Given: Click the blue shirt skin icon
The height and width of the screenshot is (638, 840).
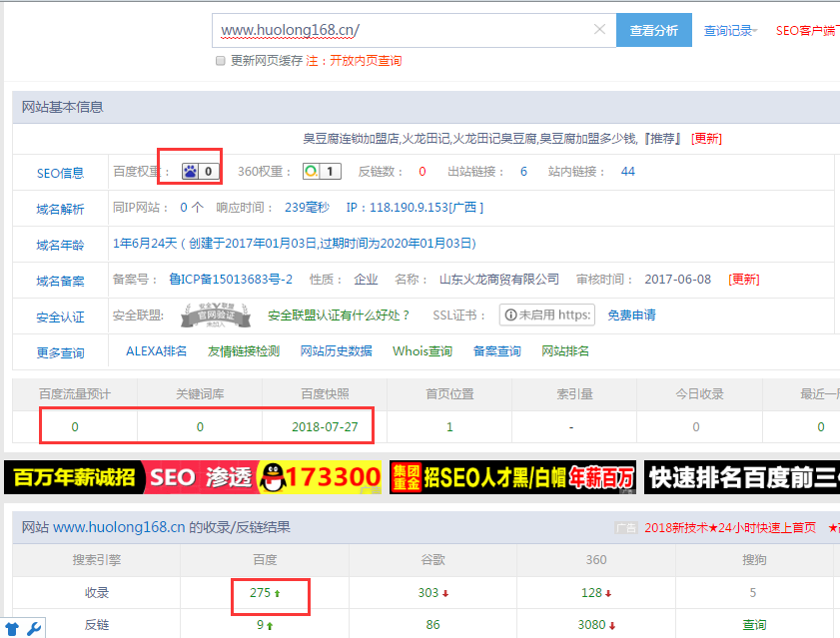Looking at the screenshot, I should (x=12, y=628).
